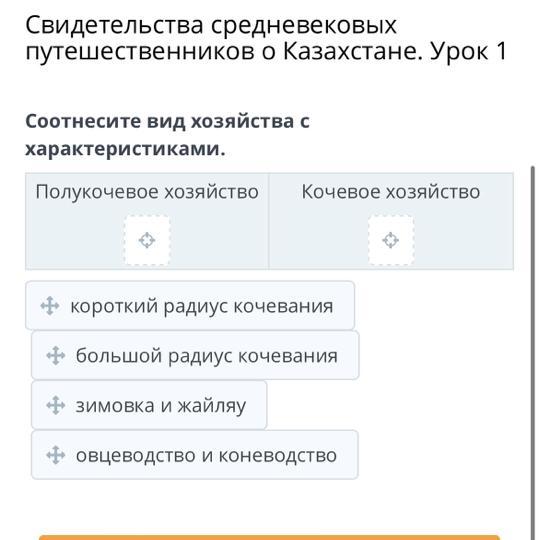Click the vertical scrollbar on right edge
The width and height of the screenshot is (539, 540).
(532, 351)
